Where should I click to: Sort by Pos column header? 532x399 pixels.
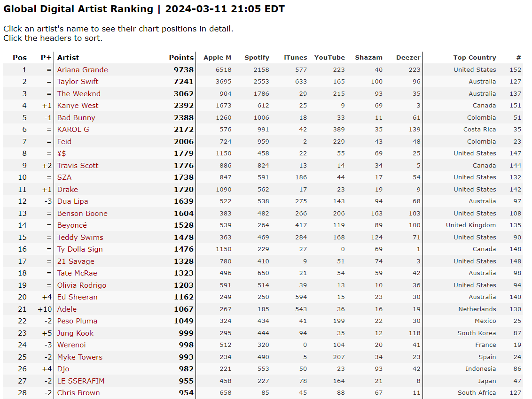(20, 58)
